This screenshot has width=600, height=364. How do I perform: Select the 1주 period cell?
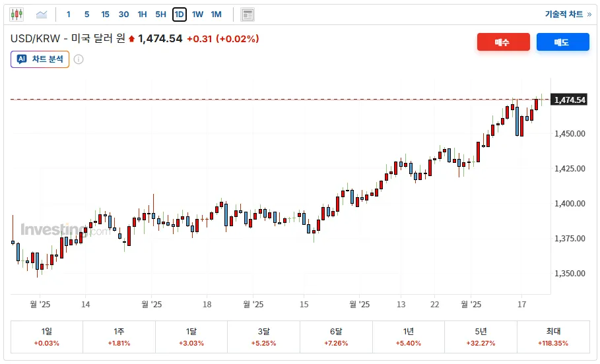tap(119, 337)
